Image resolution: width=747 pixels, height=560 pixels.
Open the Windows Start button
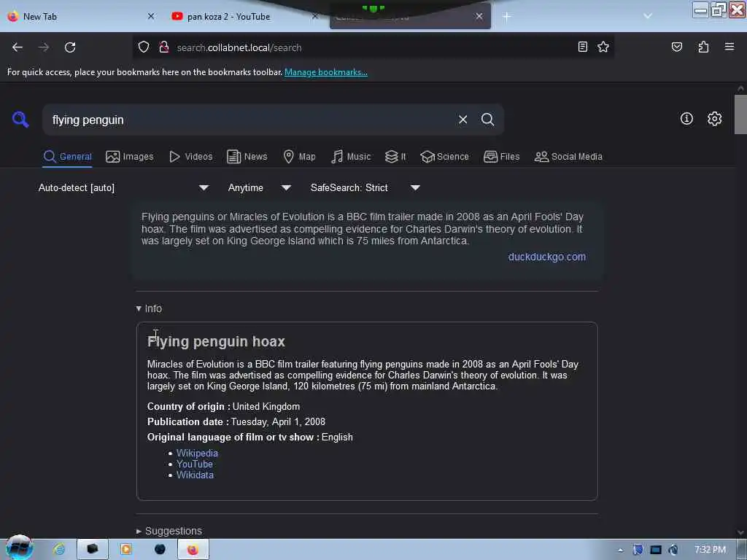(19, 548)
